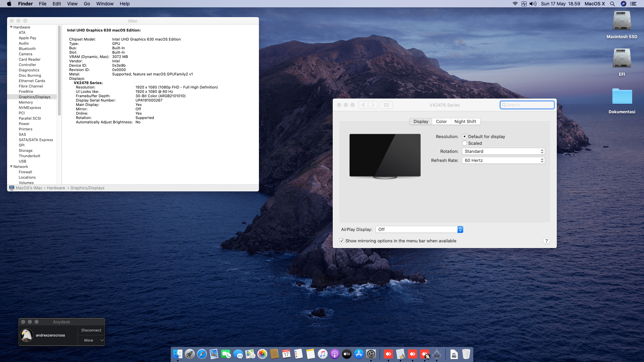Uncheck Show mirroring options in menu bar
Screen dimensions: 644x362
[x=342, y=241]
